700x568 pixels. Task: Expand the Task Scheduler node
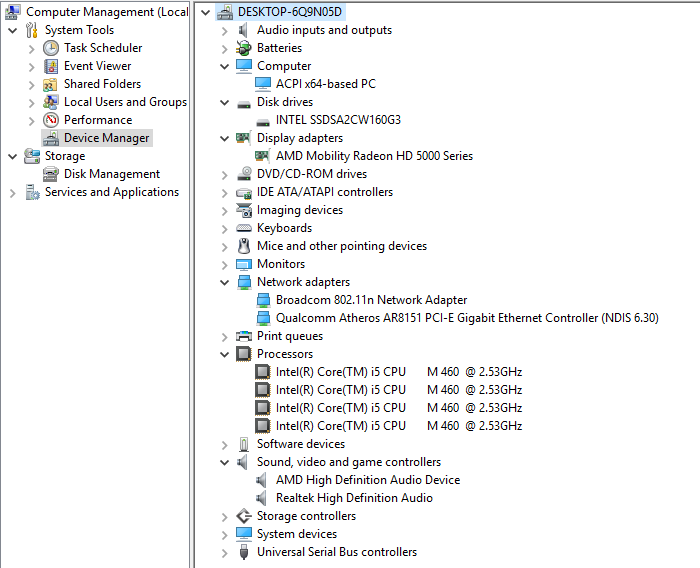tap(31, 49)
